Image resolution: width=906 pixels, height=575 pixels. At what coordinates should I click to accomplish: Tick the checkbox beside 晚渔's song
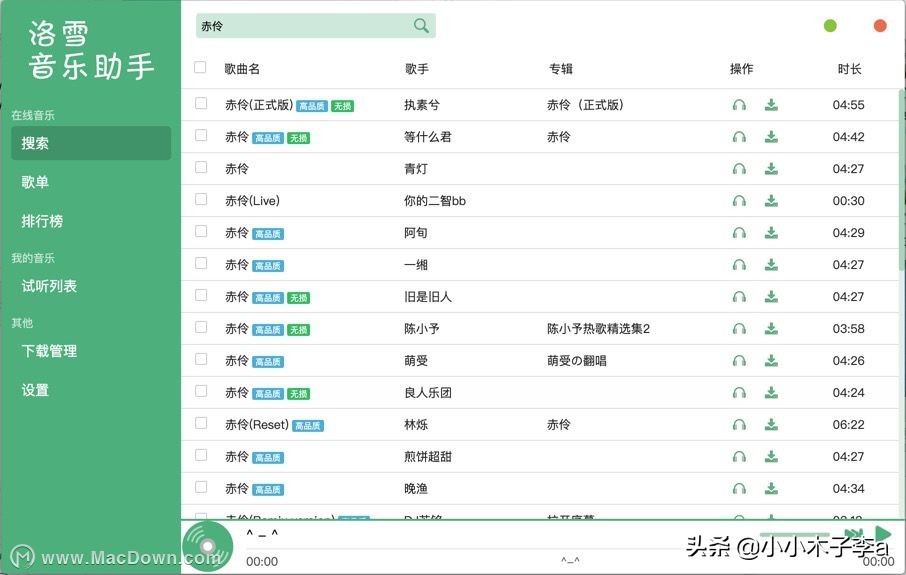201,487
